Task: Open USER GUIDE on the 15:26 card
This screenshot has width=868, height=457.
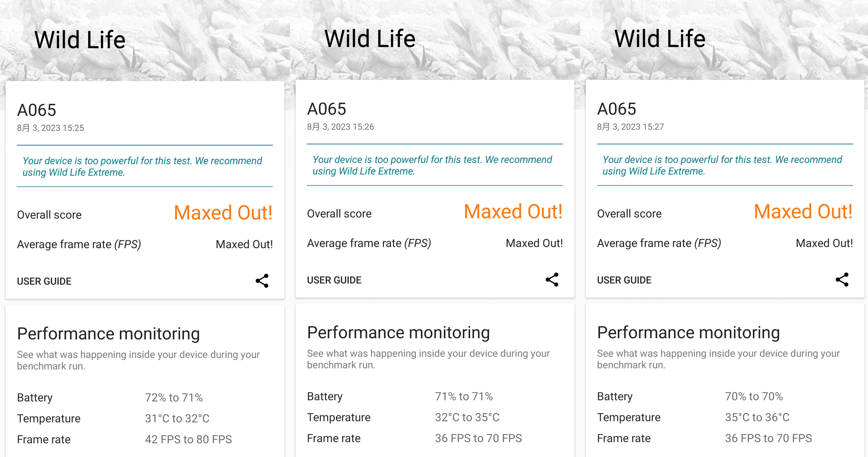Action: (334, 280)
